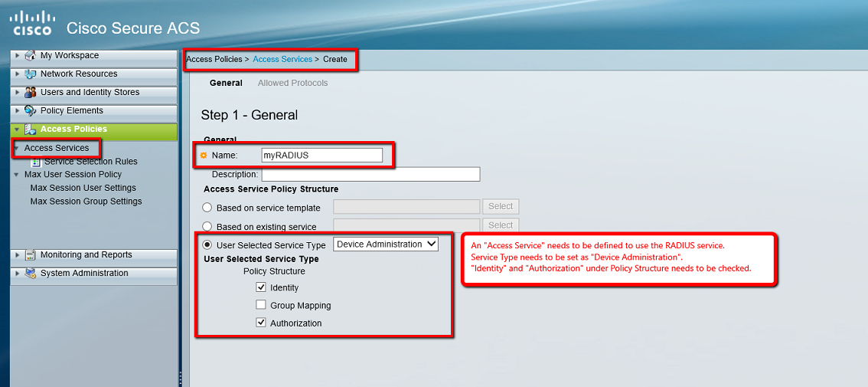Click Select button for service template
The image size is (868, 387).
(501, 206)
